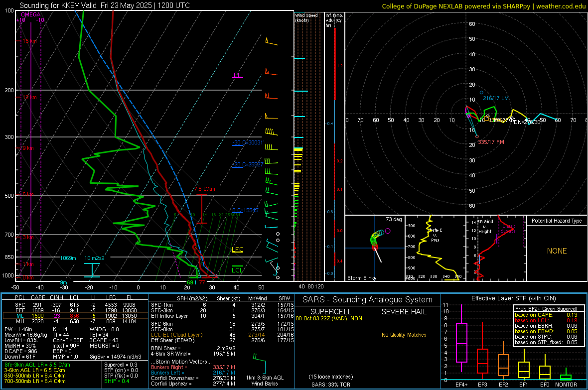Click the red 'Bunkers Right' storm motion
This screenshot has height=390, width=588.
tap(193, 367)
